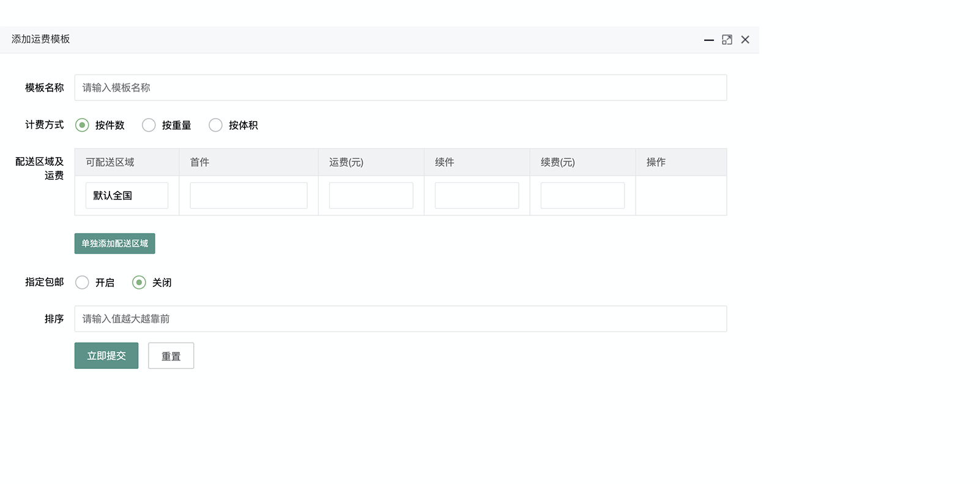This screenshot has height=484, width=980.
Task: Click the 续件 column header
Action: click(x=477, y=162)
